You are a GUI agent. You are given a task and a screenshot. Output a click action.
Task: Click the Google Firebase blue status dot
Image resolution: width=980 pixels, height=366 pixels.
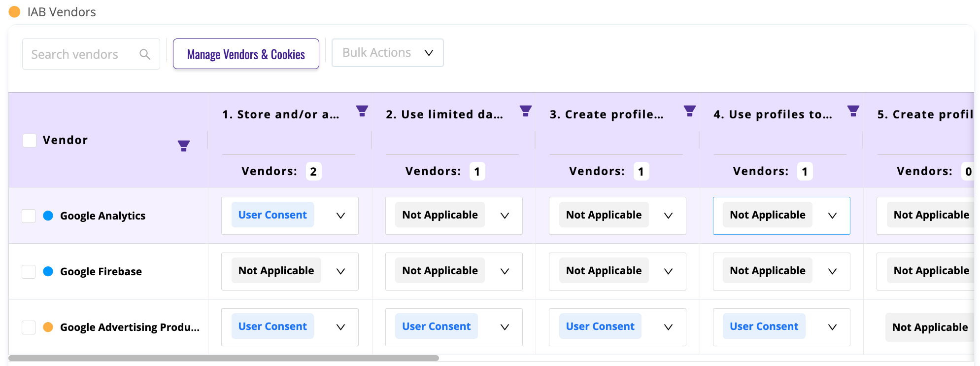tap(48, 271)
